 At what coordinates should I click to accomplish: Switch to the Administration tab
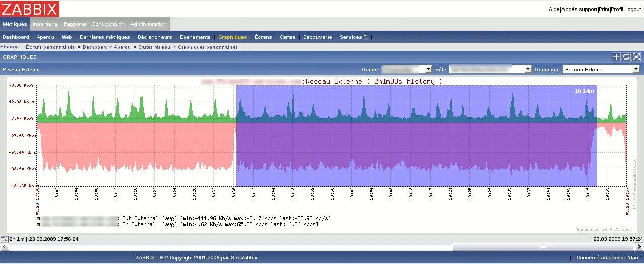coord(148,24)
